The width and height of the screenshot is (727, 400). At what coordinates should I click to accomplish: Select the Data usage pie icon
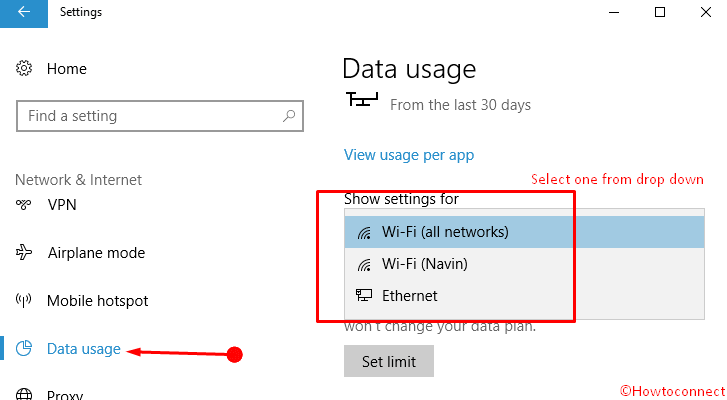pyautogui.click(x=24, y=349)
